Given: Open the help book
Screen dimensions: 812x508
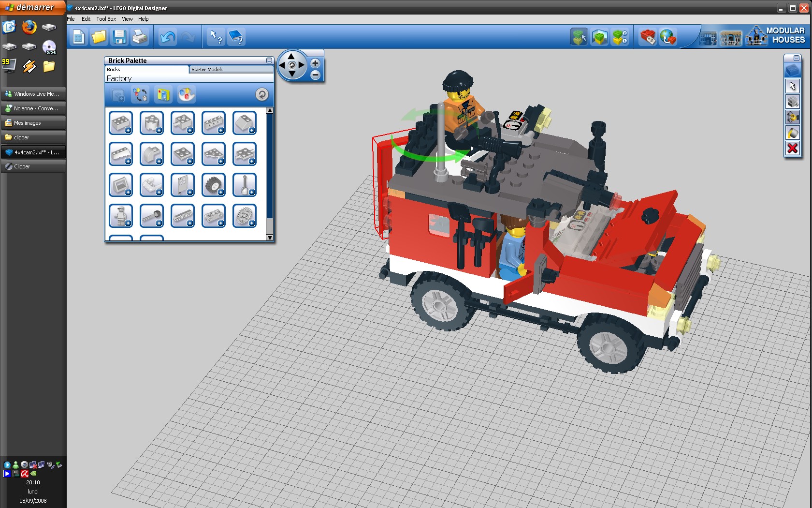Looking at the screenshot, I should pos(236,37).
